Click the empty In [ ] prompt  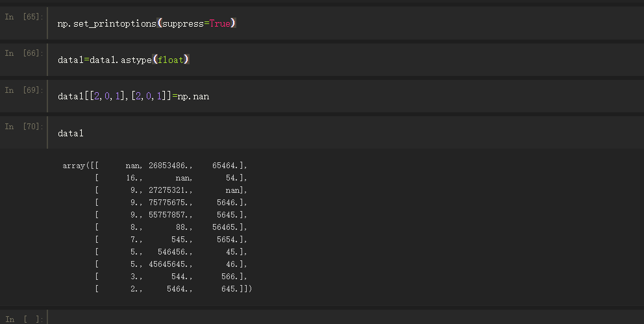pyautogui.click(x=24, y=319)
